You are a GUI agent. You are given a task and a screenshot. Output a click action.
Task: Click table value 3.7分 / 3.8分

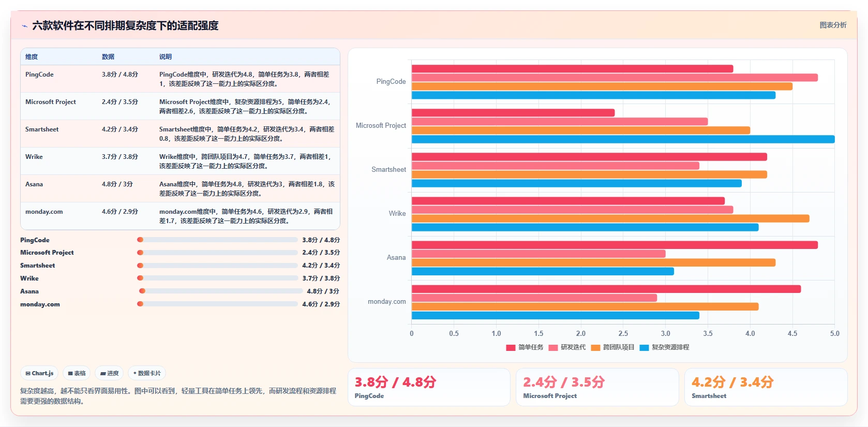coord(120,157)
